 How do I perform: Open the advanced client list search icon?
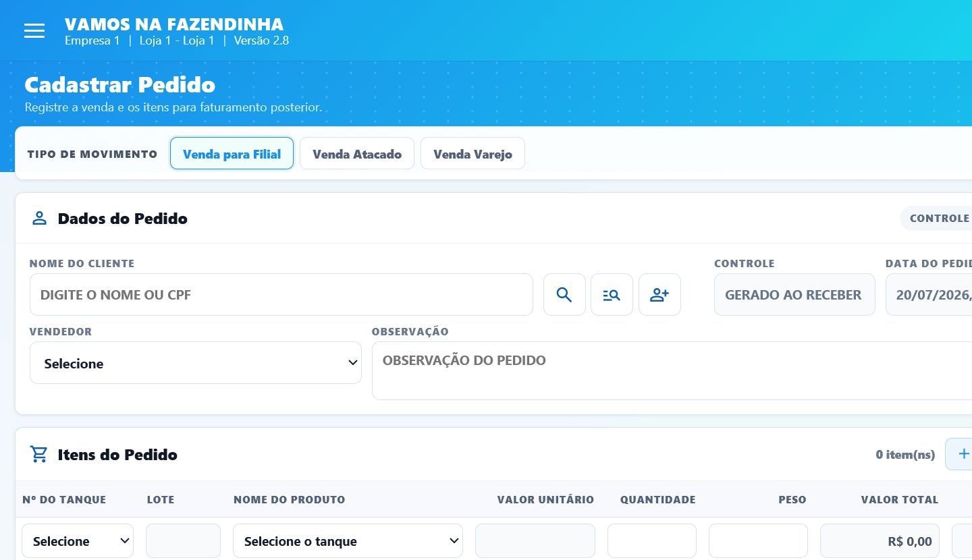(x=612, y=294)
